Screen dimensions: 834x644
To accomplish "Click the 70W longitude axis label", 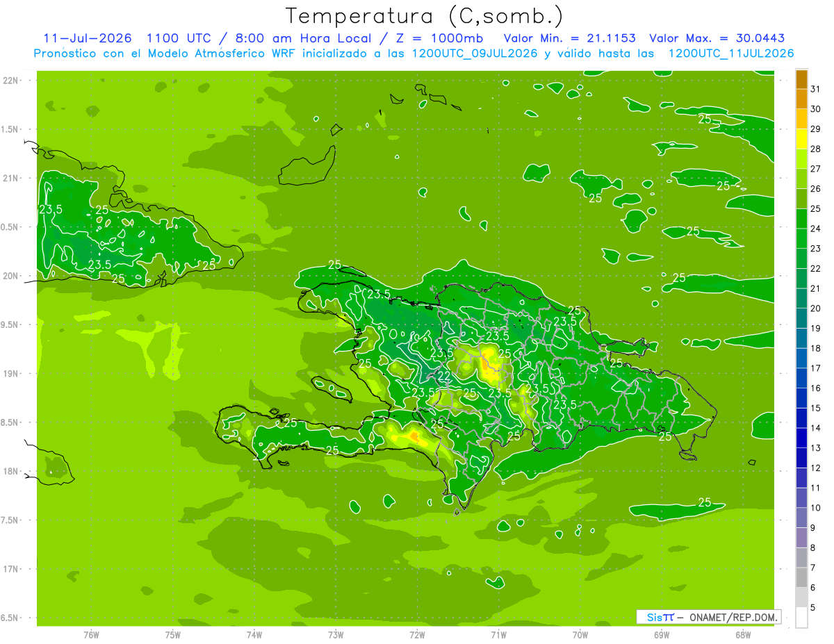I will point(580,635).
